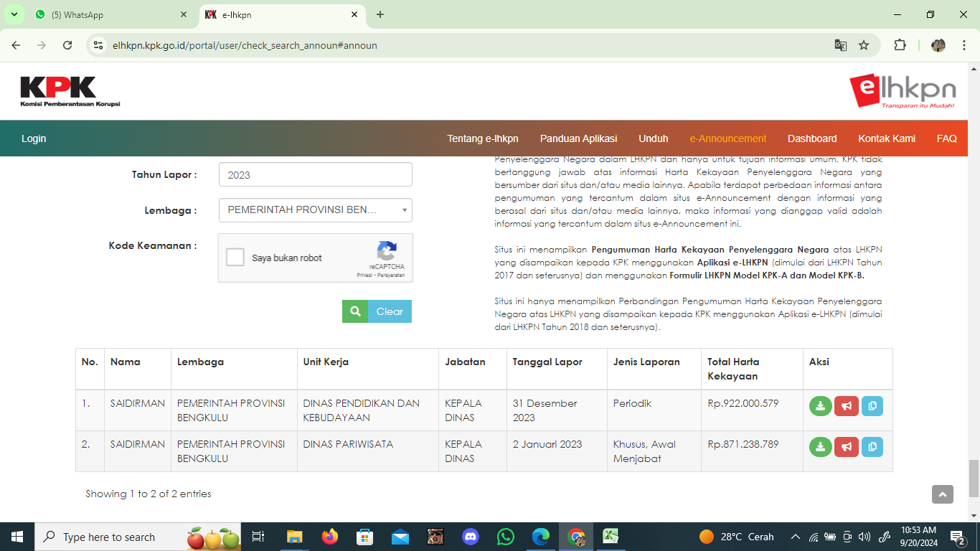Bookmark this page with the star icon
Viewport: 980px width, 551px height.
click(x=864, y=45)
